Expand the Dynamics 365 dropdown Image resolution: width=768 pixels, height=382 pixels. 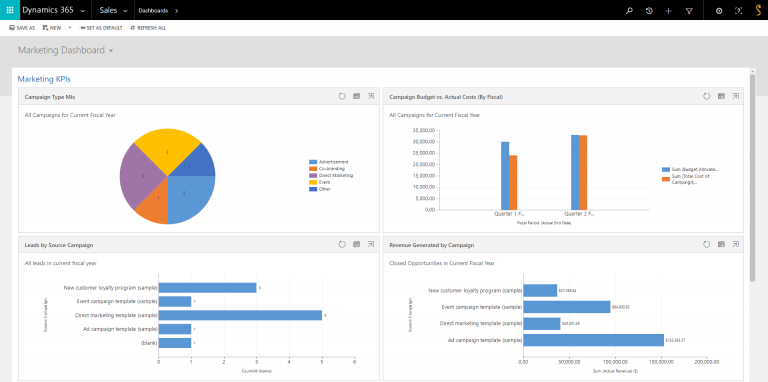point(82,11)
